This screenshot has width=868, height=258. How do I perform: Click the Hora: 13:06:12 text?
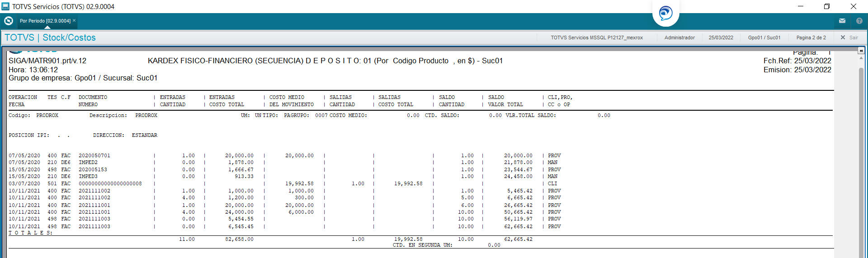(33, 70)
